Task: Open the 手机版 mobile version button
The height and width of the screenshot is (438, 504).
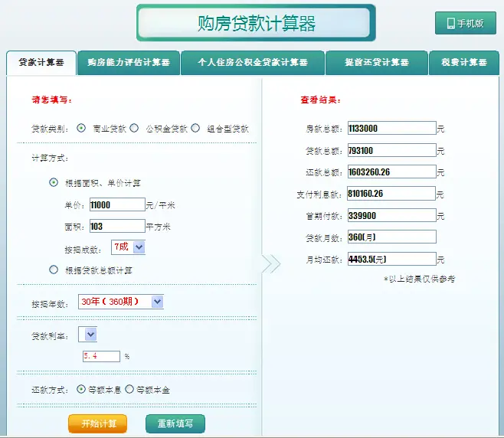Action: 466,23
